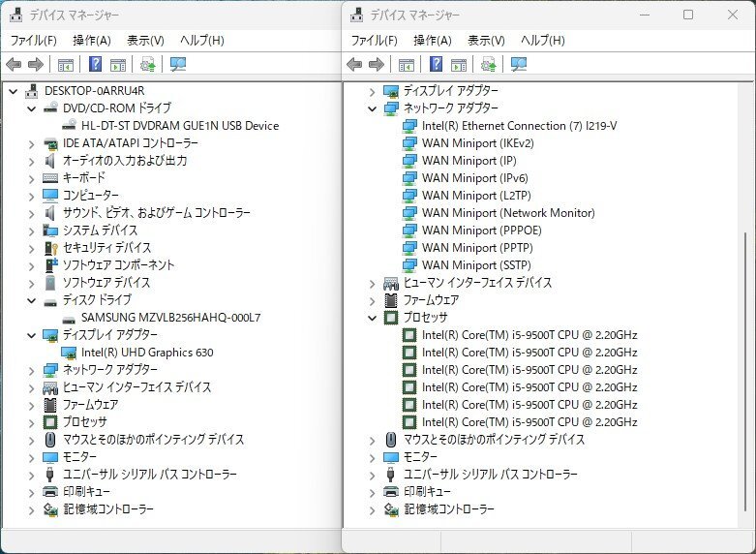Open 操作(A) menu in left window
Image resolution: width=756 pixels, height=554 pixels.
click(92, 40)
